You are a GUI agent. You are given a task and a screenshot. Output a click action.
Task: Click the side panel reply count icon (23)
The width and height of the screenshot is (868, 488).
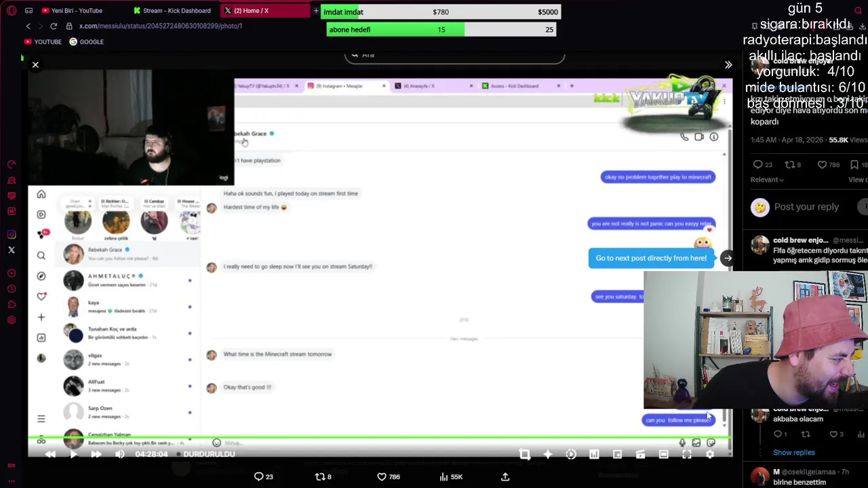pos(757,165)
